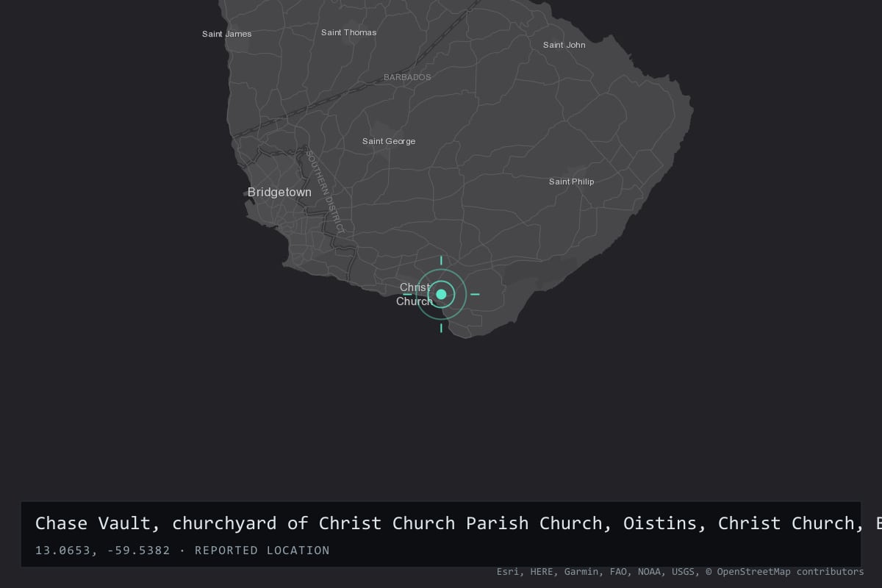The height and width of the screenshot is (588, 882).
Task: Click the Saint John parish label
Action: pos(564,45)
